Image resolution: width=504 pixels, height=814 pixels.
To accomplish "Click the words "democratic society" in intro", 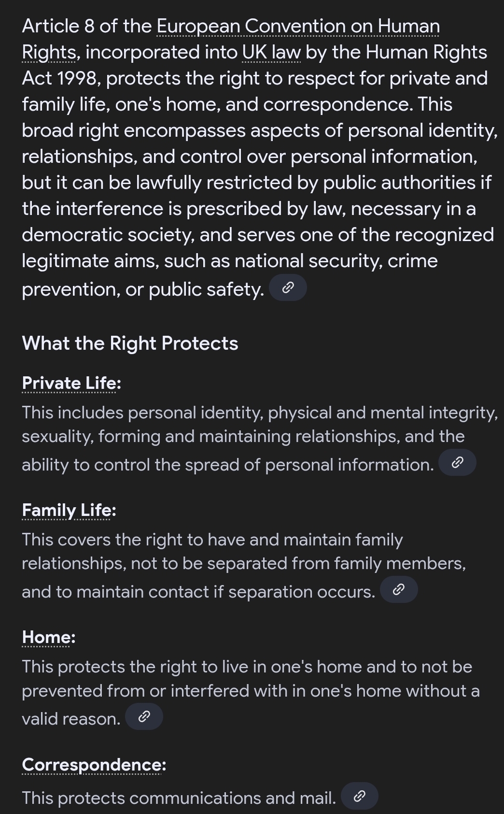I will coord(108,235).
